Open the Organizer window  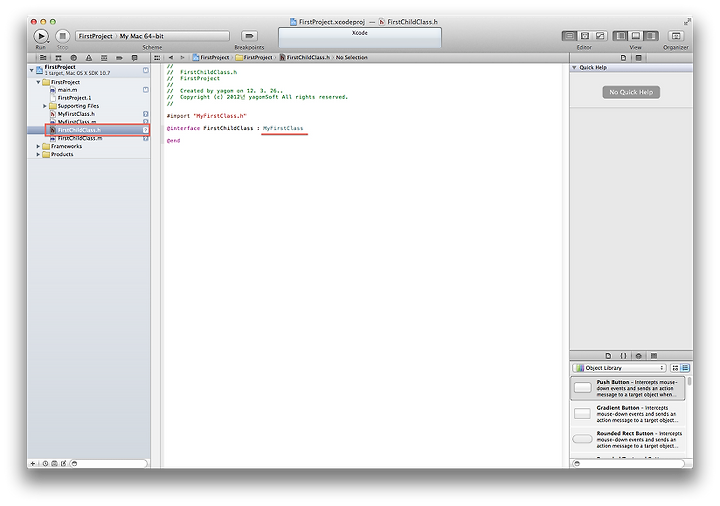tap(676, 36)
